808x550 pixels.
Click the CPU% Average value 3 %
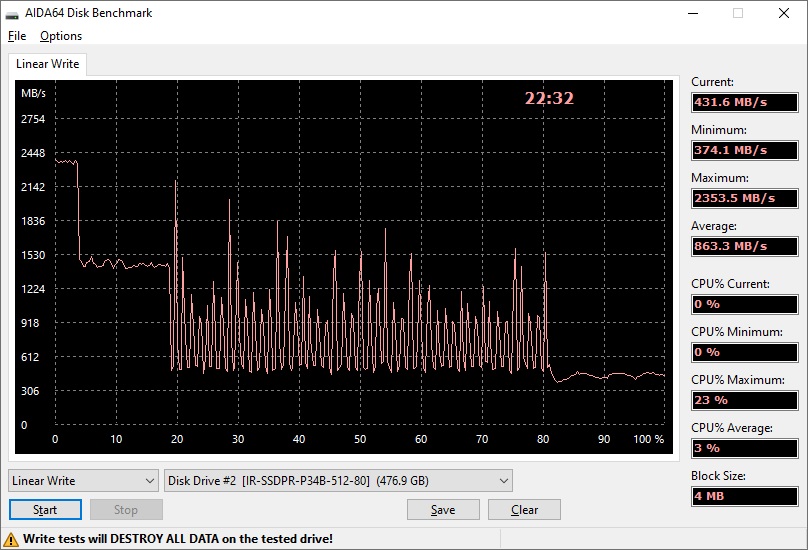(x=745, y=448)
